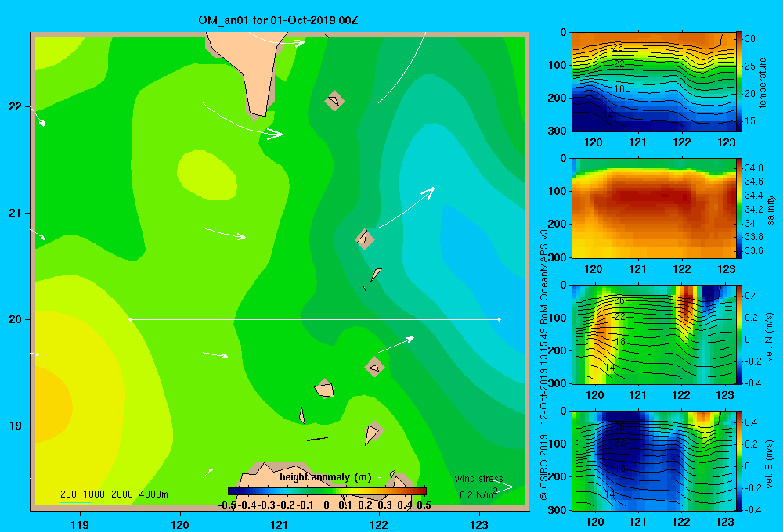Screen dimensions: 783x532
Task: Open the eastward velocity section panel
Action: coord(653,461)
